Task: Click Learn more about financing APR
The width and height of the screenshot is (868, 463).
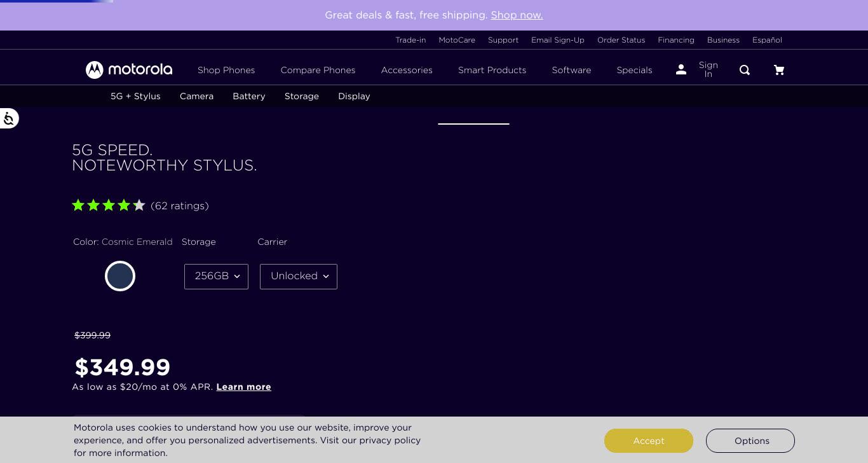Action: pyautogui.click(x=244, y=387)
